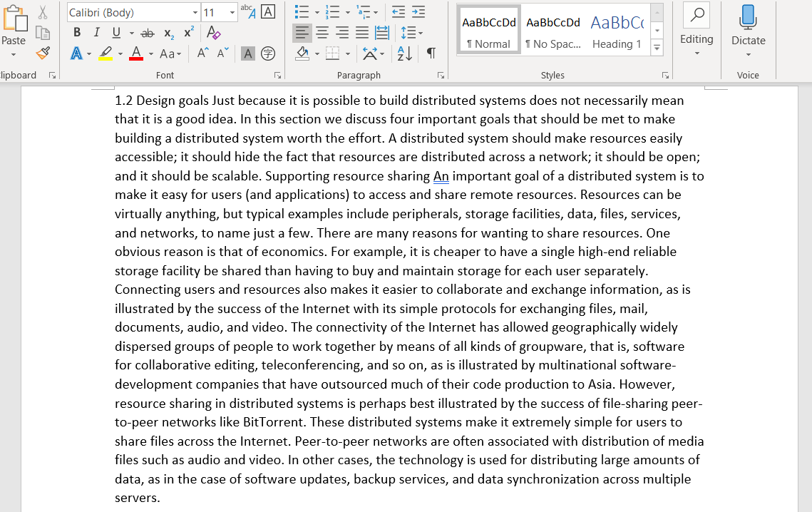Expand the bullet library dropdown arrow
The image size is (812, 512).
[x=317, y=12]
